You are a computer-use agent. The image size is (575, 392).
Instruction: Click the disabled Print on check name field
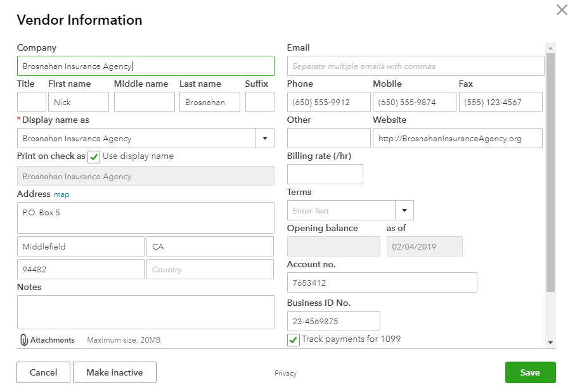click(x=146, y=176)
